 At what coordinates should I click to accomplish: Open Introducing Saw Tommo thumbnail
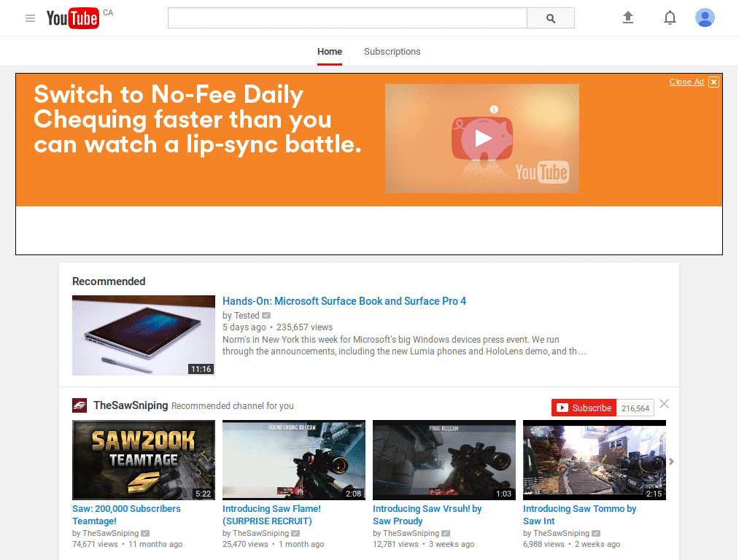coord(594,460)
